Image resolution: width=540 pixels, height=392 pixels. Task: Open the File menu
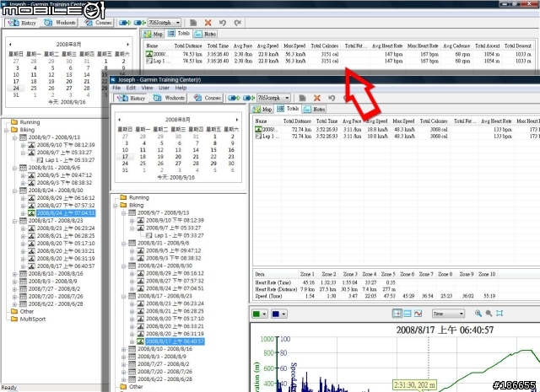pos(116,88)
